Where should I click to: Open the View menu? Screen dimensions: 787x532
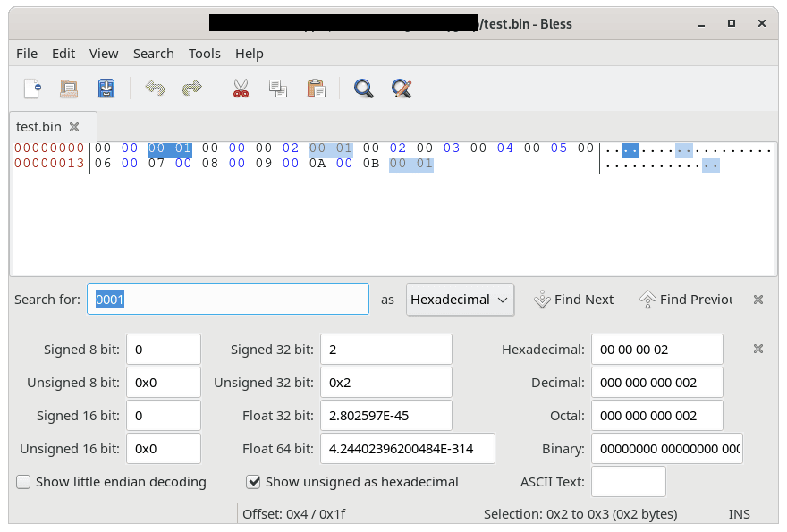104,54
